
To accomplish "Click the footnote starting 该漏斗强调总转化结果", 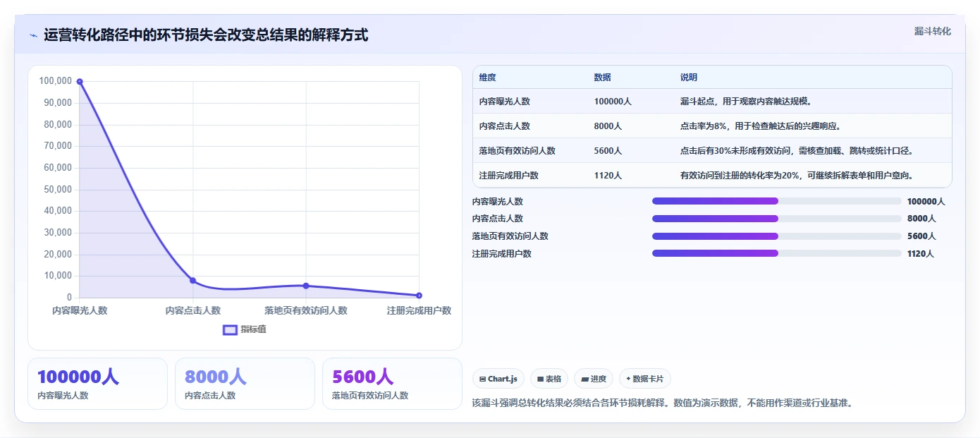I will point(662,403).
